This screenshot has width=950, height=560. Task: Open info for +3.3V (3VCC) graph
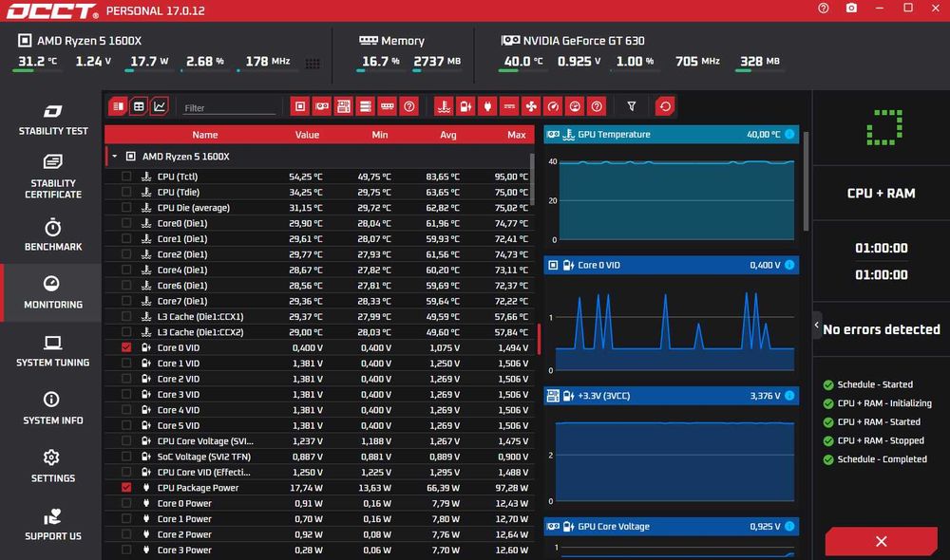click(789, 396)
